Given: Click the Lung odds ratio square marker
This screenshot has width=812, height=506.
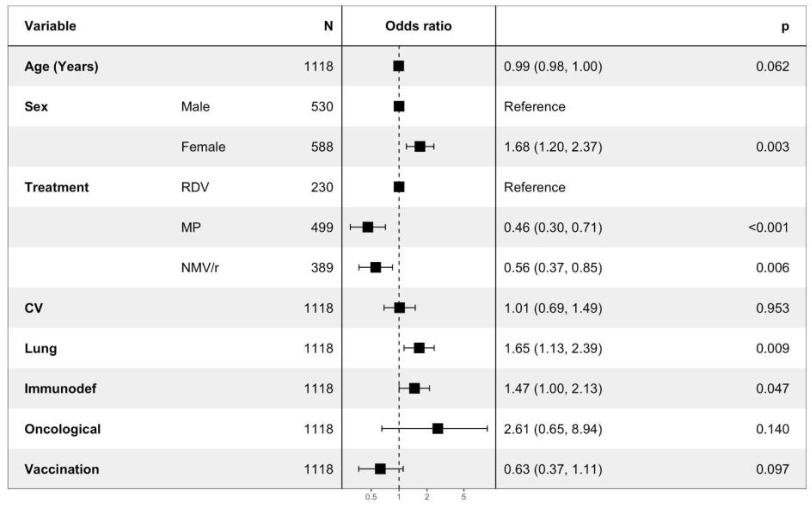Looking at the screenshot, I should point(419,348).
